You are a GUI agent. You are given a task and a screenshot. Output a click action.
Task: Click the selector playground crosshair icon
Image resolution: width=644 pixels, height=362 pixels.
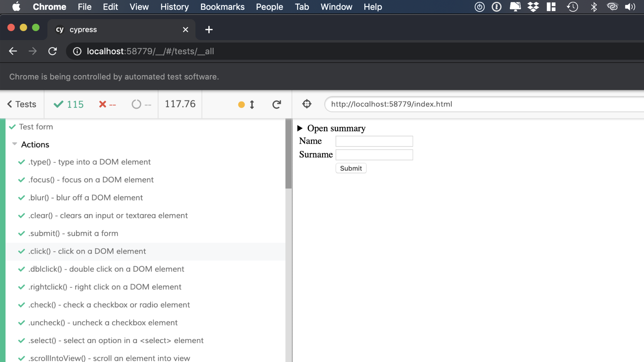[307, 104]
